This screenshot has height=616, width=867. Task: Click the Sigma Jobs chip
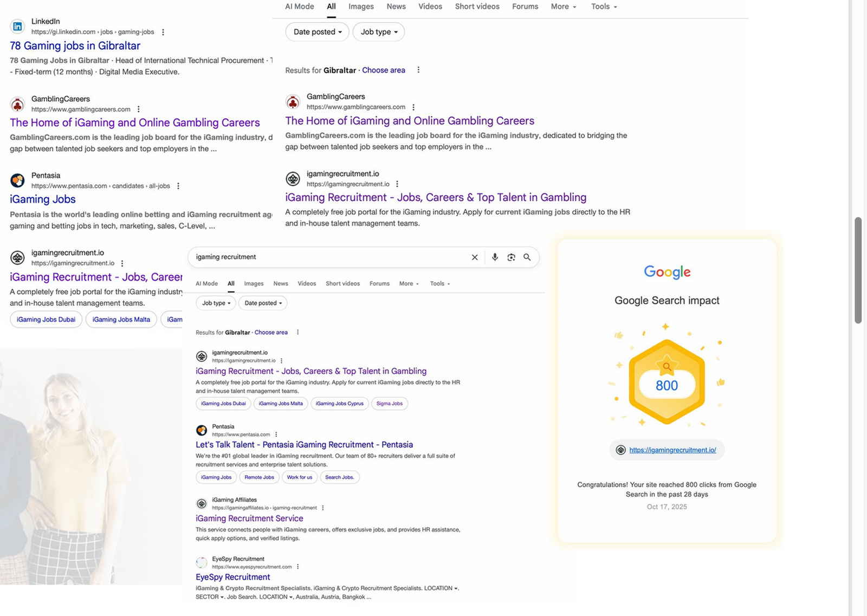(389, 404)
